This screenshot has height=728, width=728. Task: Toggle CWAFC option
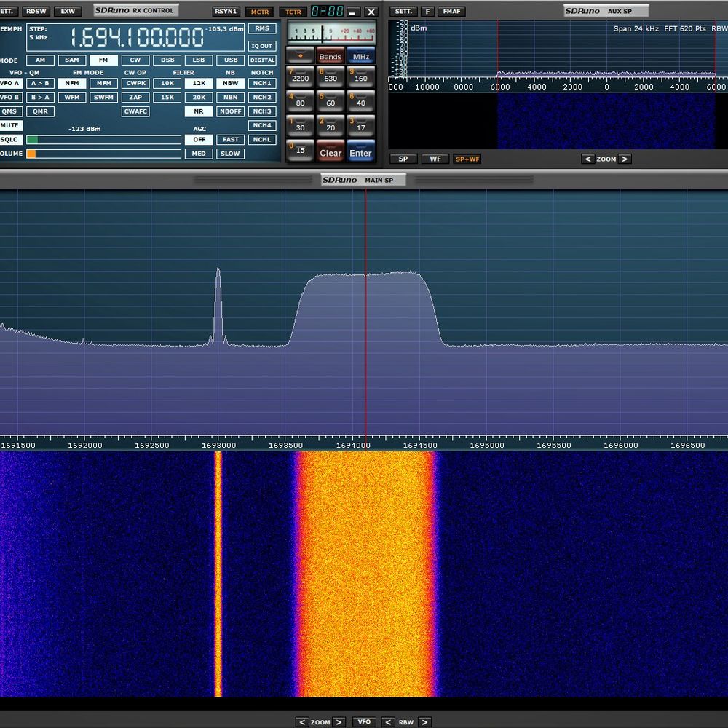point(135,111)
